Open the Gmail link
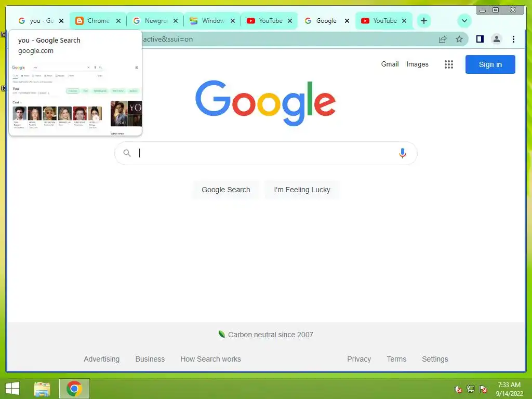The height and width of the screenshot is (399, 532). click(x=390, y=64)
